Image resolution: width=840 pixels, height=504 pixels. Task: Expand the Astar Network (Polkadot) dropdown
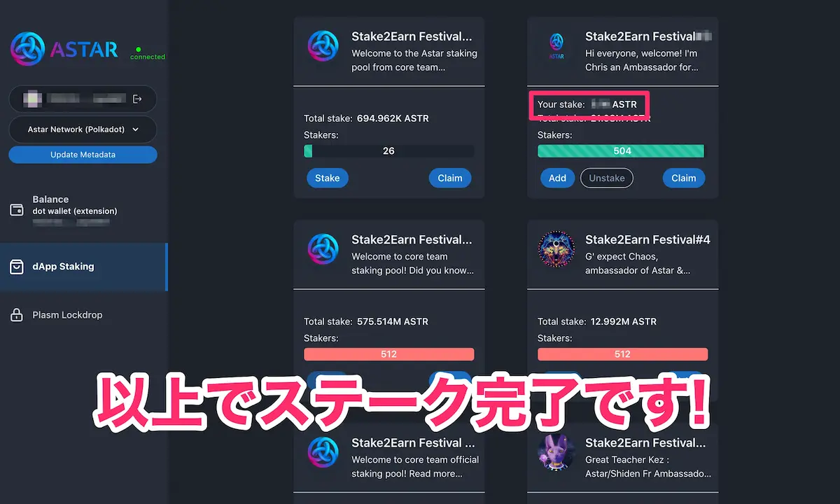coord(83,129)
